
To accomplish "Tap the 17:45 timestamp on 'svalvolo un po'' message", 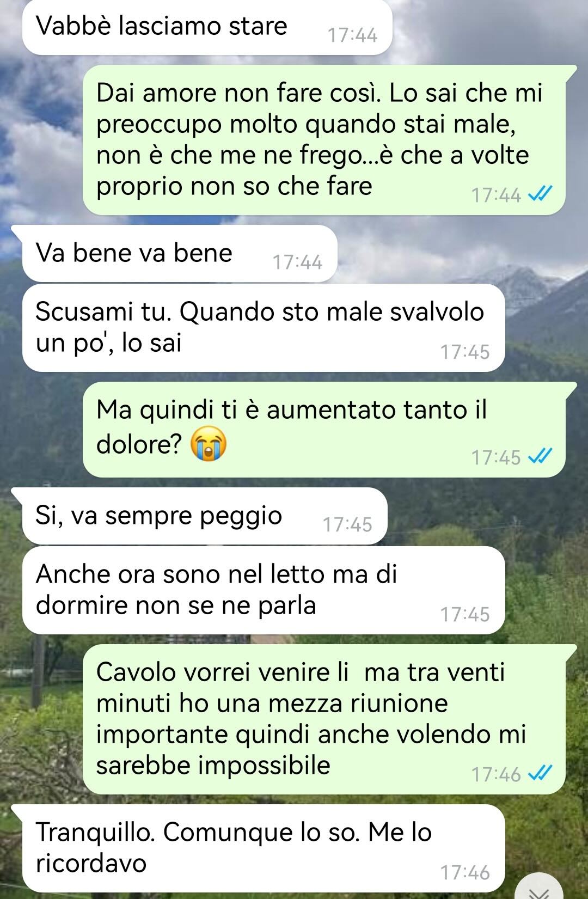I will tap(465, 352).
